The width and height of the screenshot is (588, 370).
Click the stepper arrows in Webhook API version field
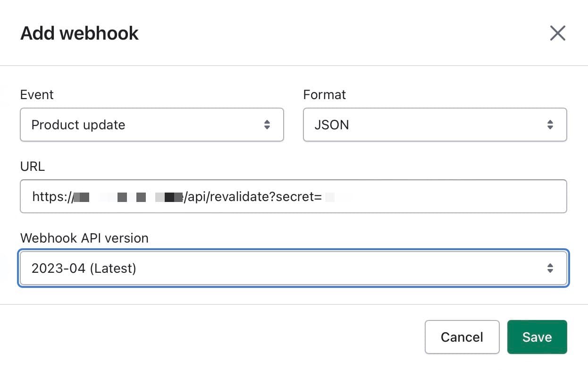550,268
